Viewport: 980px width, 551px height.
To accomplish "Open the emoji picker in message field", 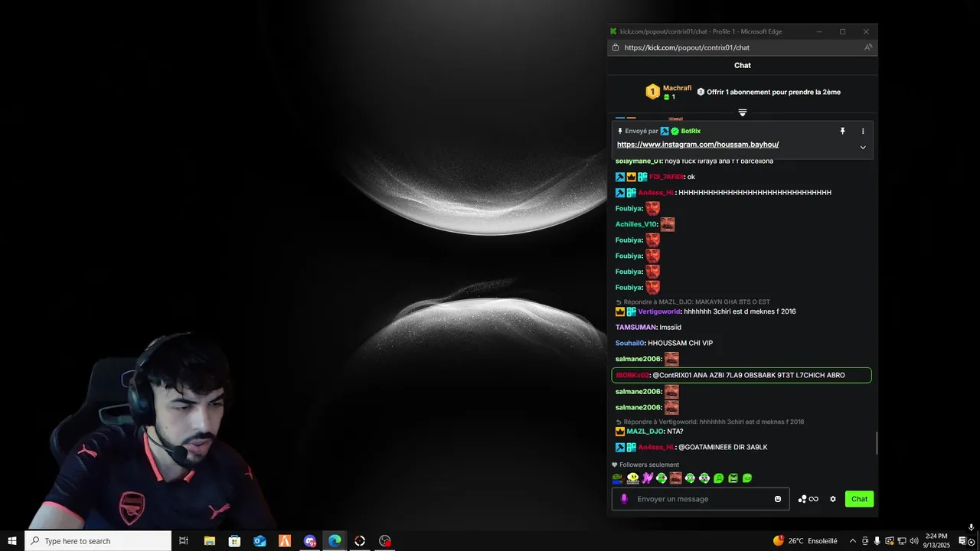I will pyautogui.click(x=778, y=499).
